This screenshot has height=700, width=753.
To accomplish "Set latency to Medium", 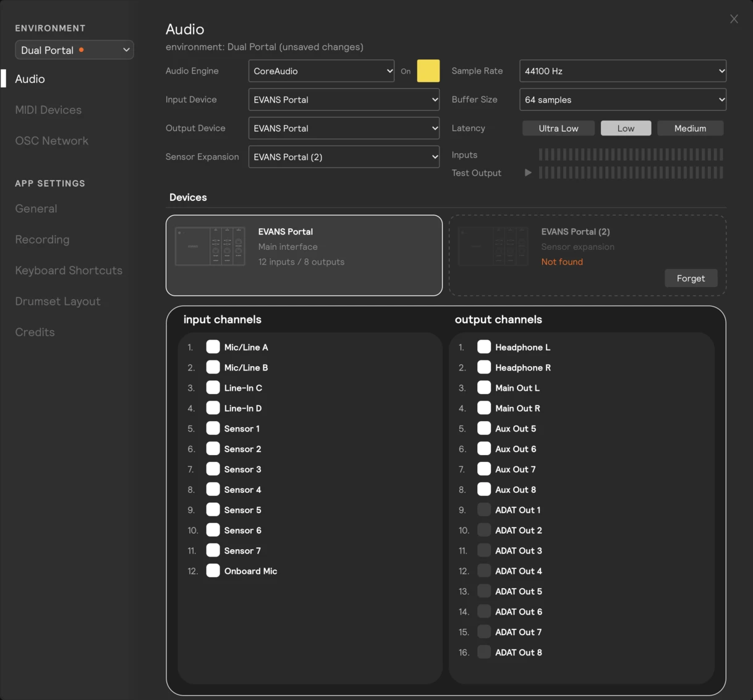I will 690,128.
